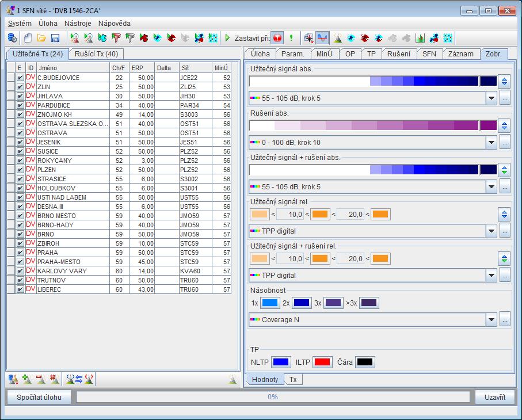This screenshot has height=420, width=522.
Task: Open Užitečný signál + rušení abs. palette dropdown
Action: pos(373,187)
